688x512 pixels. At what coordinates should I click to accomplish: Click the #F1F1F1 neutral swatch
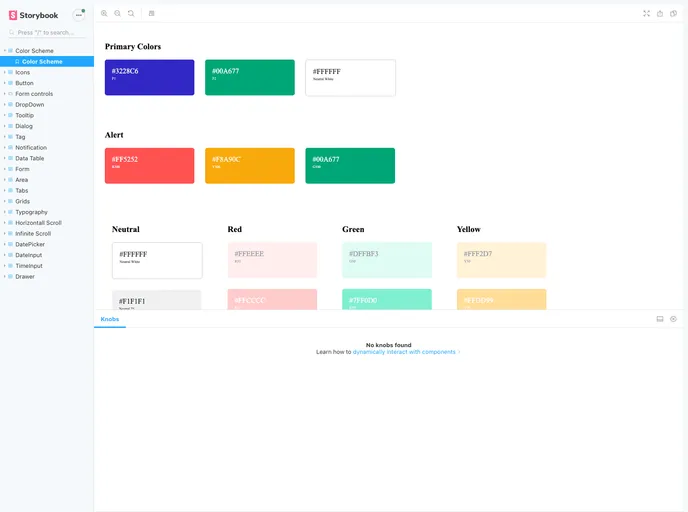[157, 300]
